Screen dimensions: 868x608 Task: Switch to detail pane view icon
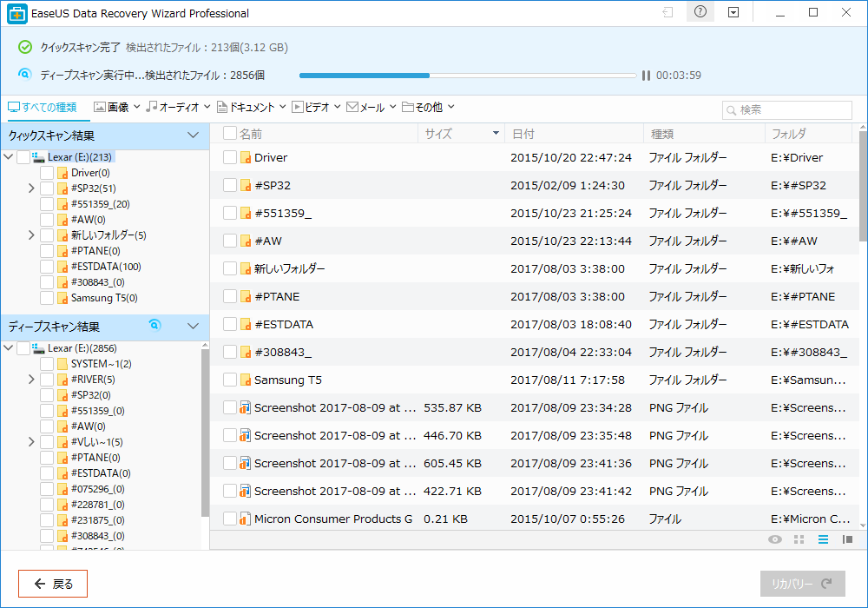[847, 539]
